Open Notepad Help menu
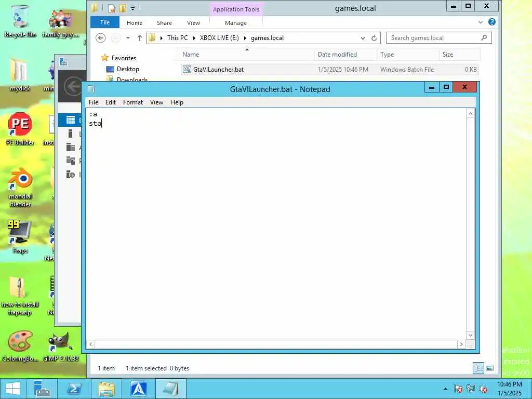 tap(177, 102)
